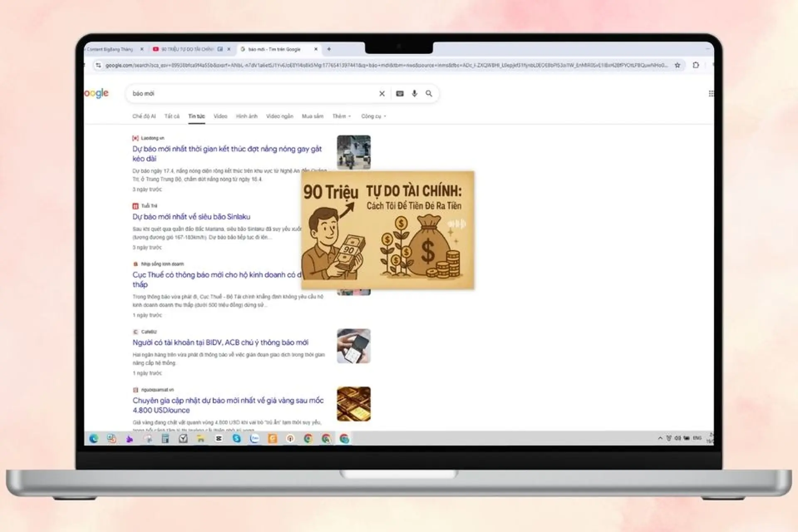The image size is (798, 532).
Task: Clear the search box with the X icon
Action: 382,94
